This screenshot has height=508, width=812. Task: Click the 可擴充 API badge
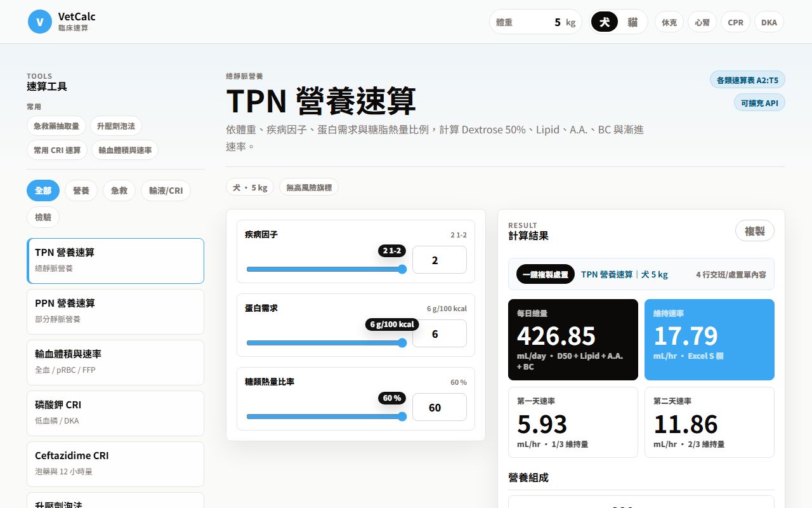[759, 103]
